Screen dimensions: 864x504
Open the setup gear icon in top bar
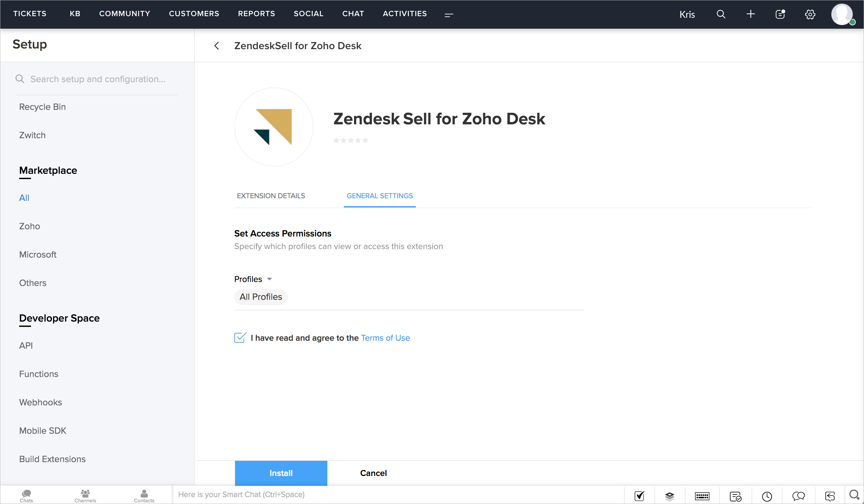810,15
